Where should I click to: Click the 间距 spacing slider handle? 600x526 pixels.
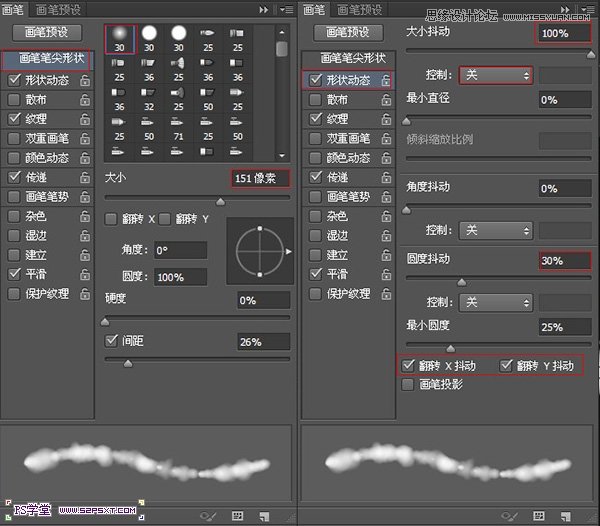[x=128, y=363]
